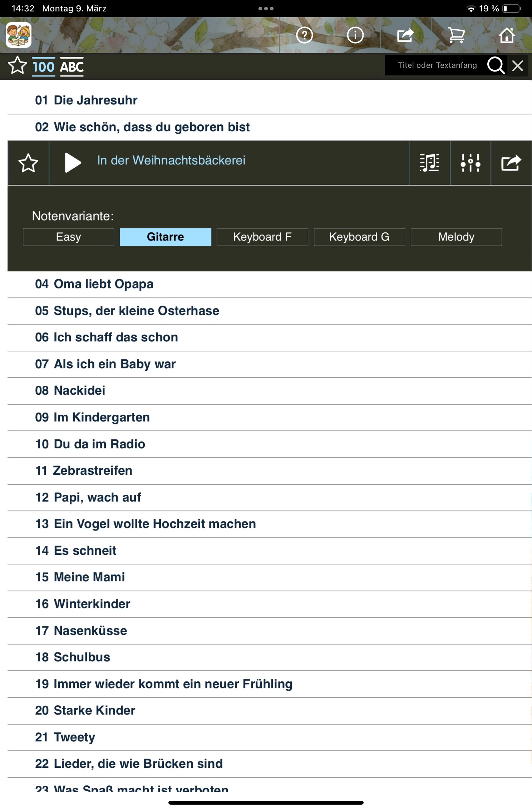
Task: Open the help question mark icon
Action: point(304,35)
